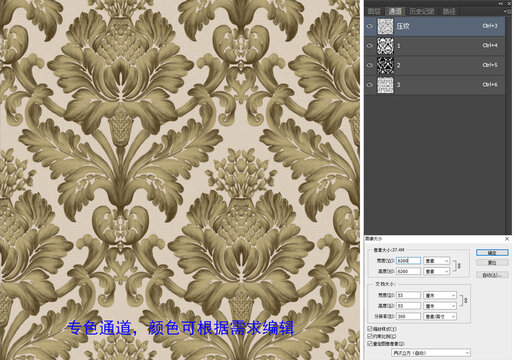Confirm with the 确定 (OK) button

coord(492,252)
